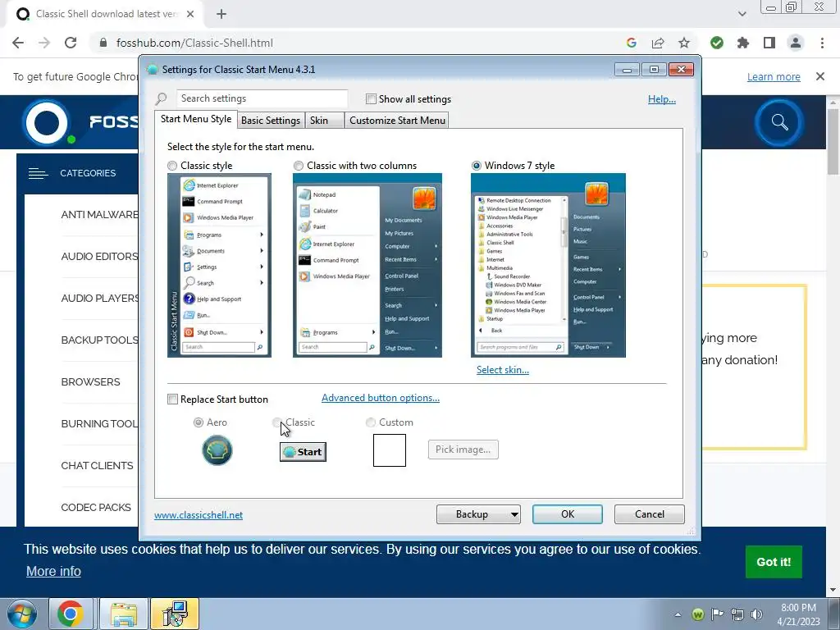This screenshot has height=630, width=840.
Task: Open Chrome profile avatar
Action: pos(796,43)
